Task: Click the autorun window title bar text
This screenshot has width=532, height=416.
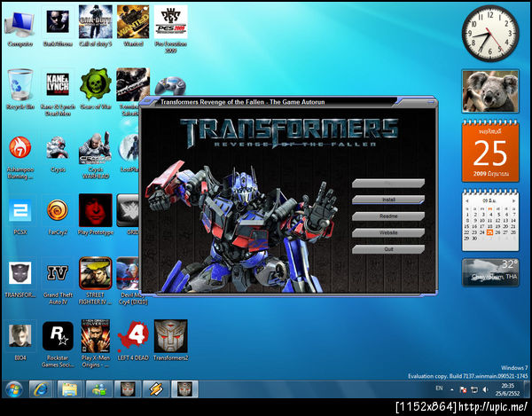Action: [x=243, y=102]
